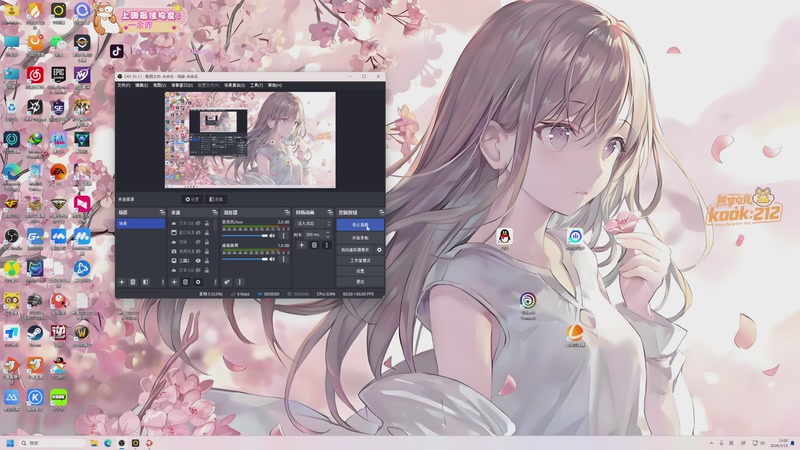
Task: Toggle lock of window capture source
Action: coord(207,232)
